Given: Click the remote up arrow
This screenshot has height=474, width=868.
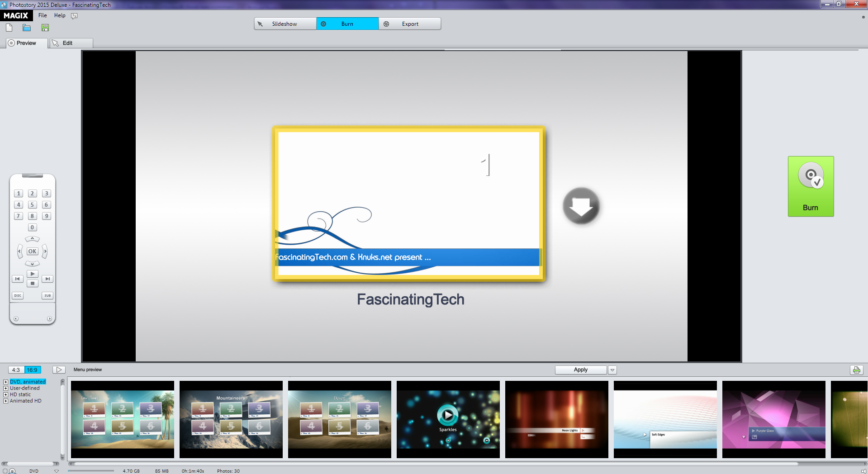Looking at the screenshot, I should [x=32, y=239].
